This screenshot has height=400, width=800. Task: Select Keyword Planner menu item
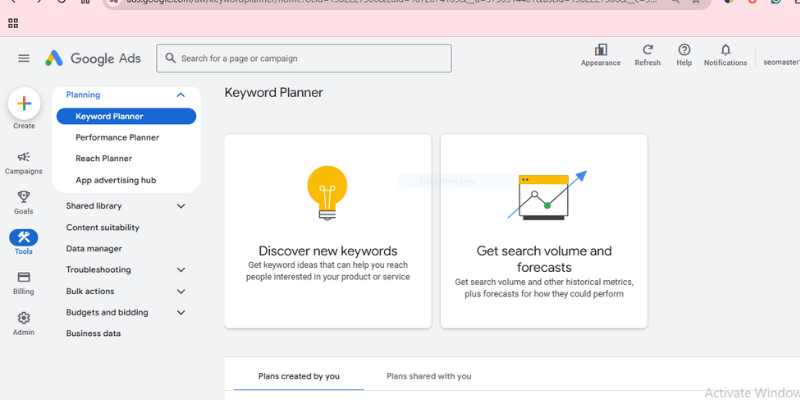[x=126, y=116]
